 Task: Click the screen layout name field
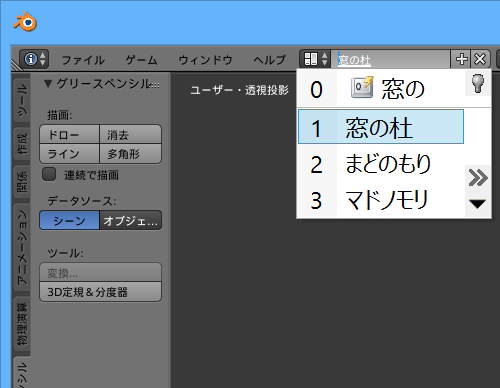point(390,59)
